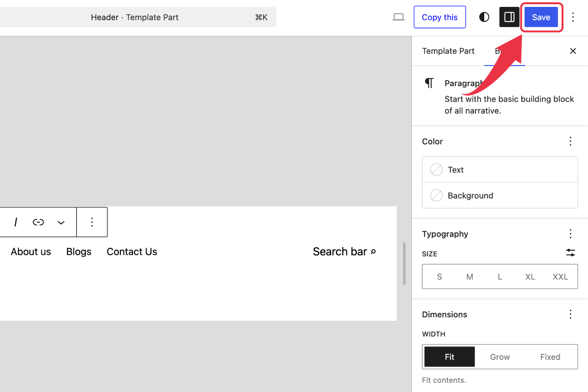The image size is (588, 392).
Task: Click the Copy this button
Action: pos(439,17)
